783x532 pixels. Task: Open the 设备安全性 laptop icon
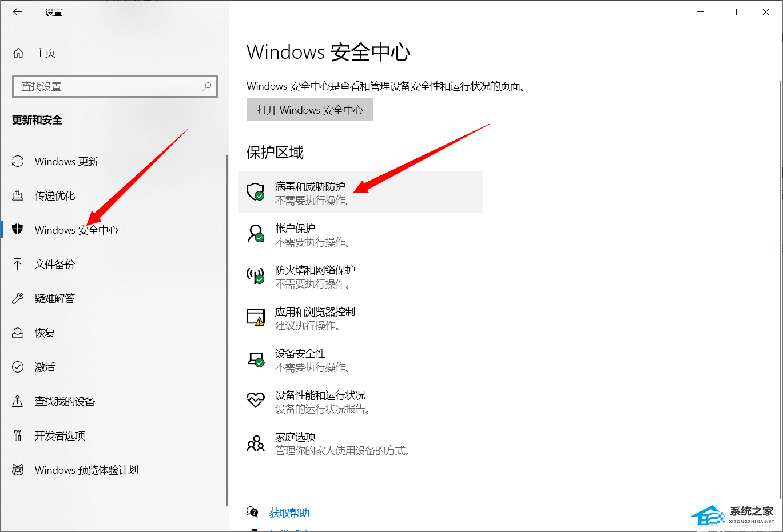coord(255,359)
